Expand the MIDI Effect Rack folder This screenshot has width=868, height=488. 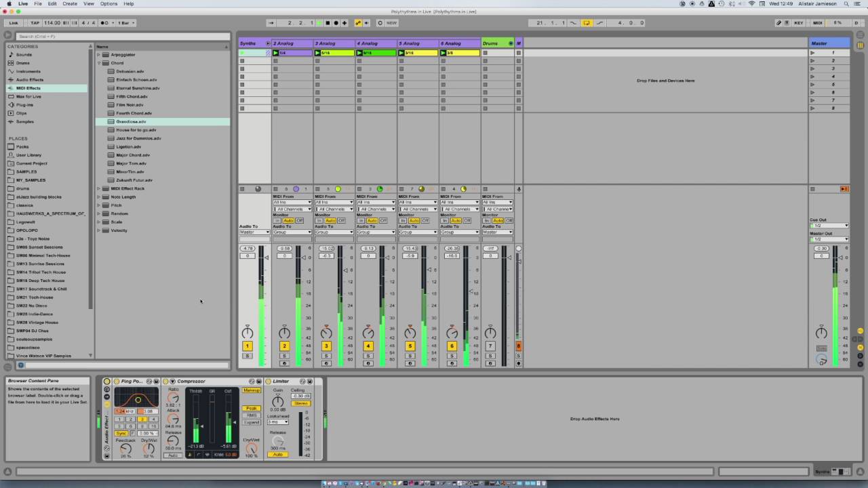tap(99, 188)
